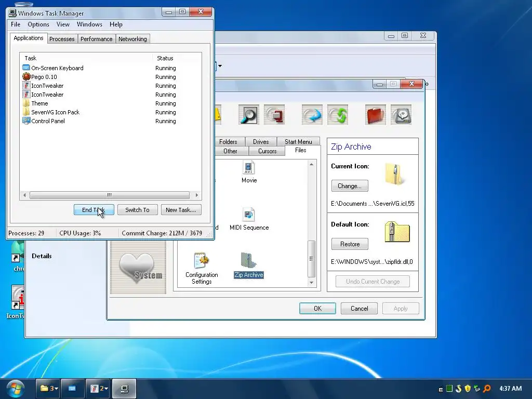The width and height of the screenshot is (532, 399).
Task: Switch to the Networking tab
Action: [x=132, y=39]
